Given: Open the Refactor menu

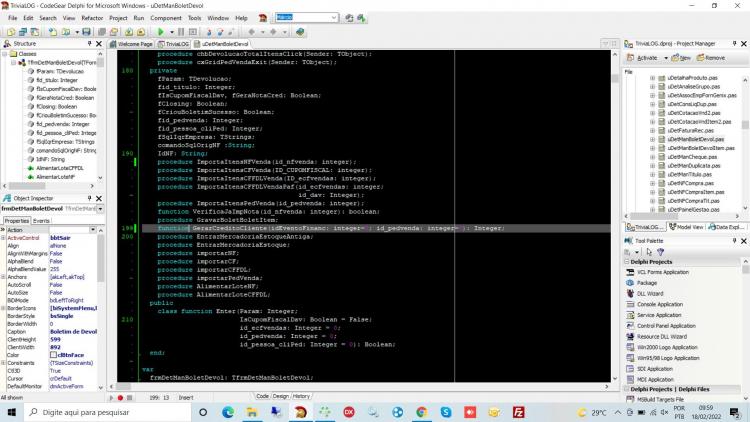Looking at the screenshot, I should [x=92, y=18].
